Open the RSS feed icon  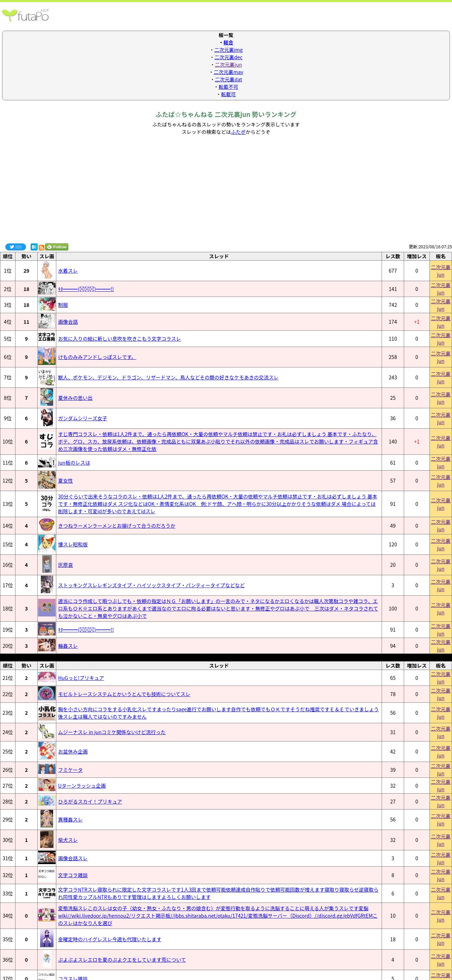(42, 248)
